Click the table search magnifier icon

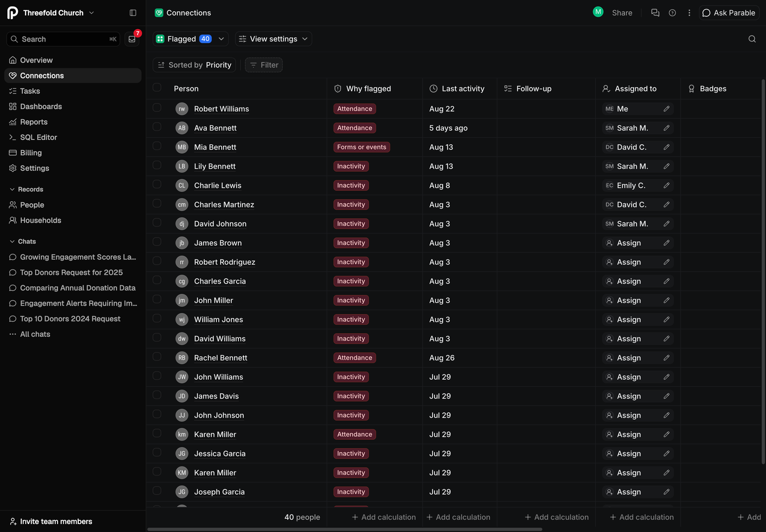(x=752, y=39)
